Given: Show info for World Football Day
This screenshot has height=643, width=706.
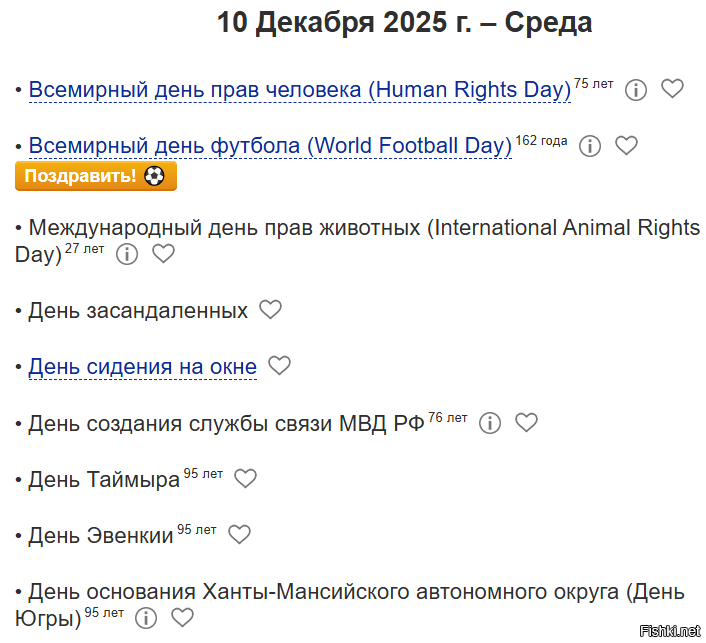Looking at the screenshot, I should point(590,146).
